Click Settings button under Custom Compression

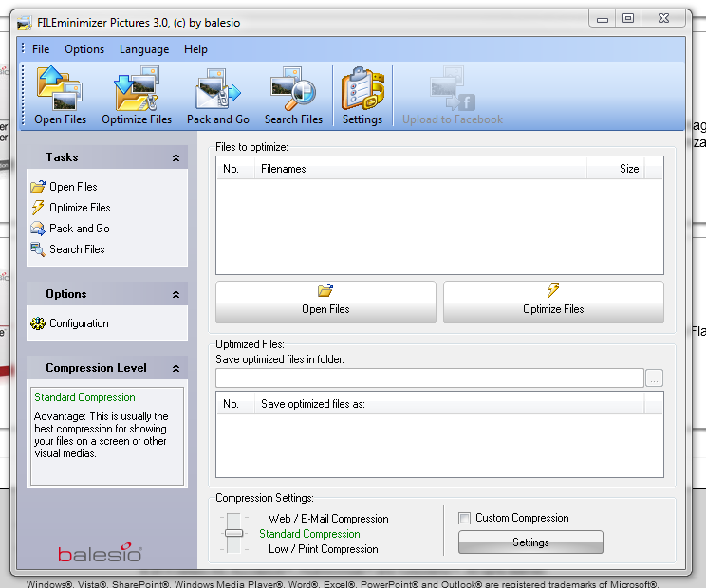(530, 542)
